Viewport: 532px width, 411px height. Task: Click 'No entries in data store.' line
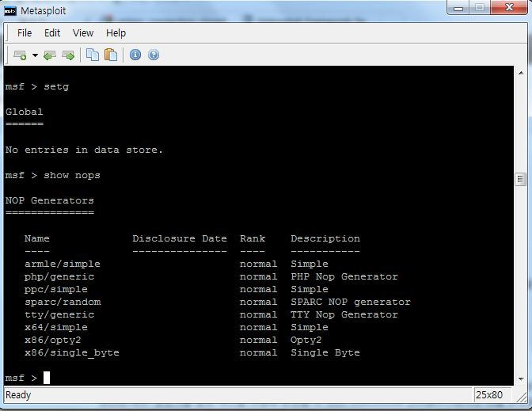point(84,150)
